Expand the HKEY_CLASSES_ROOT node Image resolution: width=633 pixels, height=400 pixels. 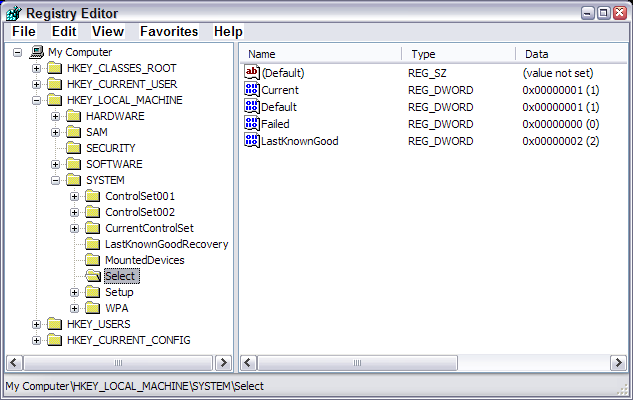click(36, 69)
